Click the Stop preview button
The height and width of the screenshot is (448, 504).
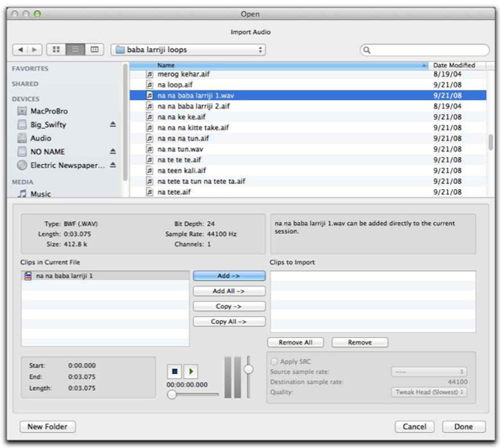tap(175, 372)
